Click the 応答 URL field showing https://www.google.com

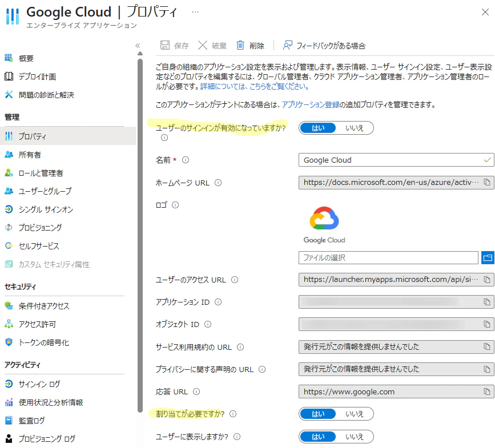[396, 392]
